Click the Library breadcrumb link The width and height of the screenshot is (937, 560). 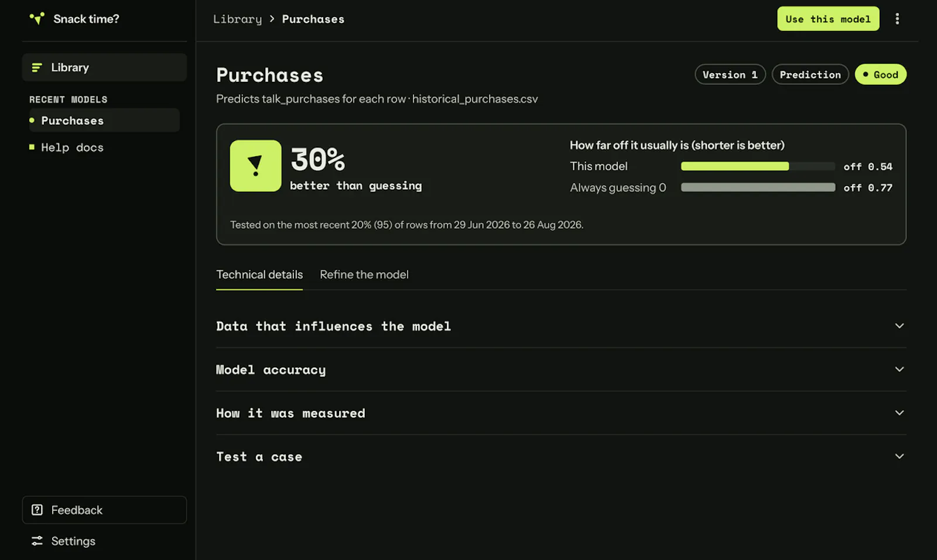pyautogui.click(x=237, y=19)
